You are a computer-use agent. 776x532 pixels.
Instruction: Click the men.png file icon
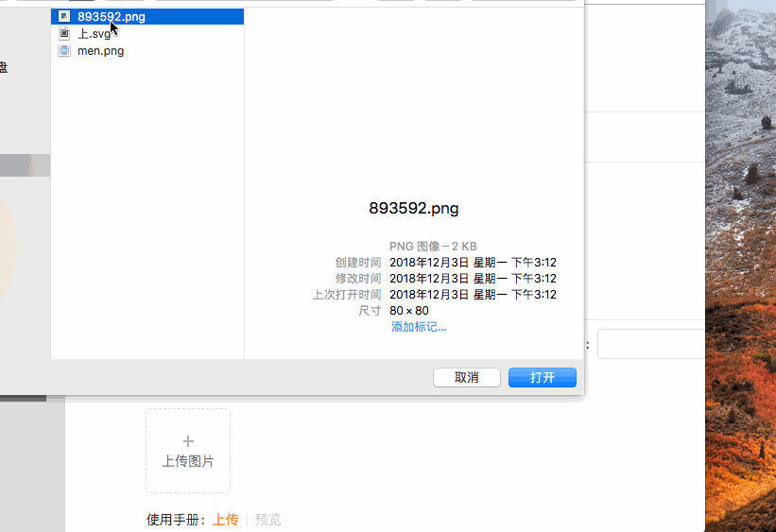(64, 50)
